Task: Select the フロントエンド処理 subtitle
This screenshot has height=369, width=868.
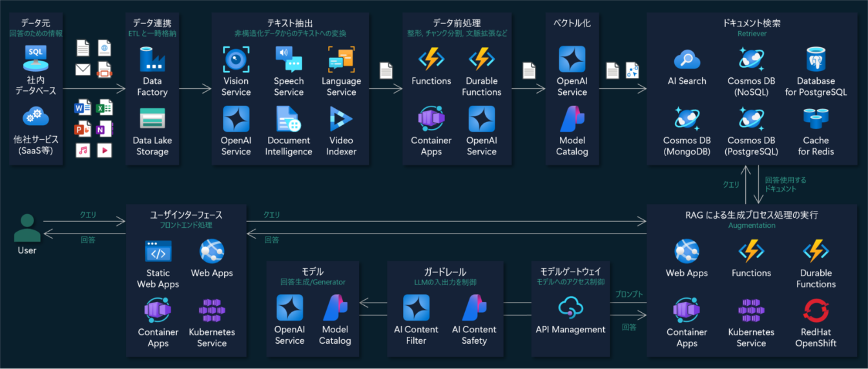Action: 185,226
